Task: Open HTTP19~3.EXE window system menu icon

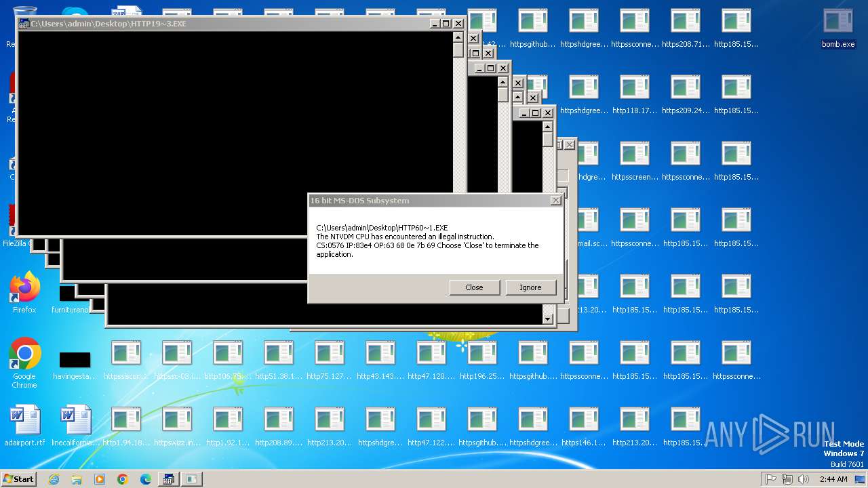Action: pos(24,24)
